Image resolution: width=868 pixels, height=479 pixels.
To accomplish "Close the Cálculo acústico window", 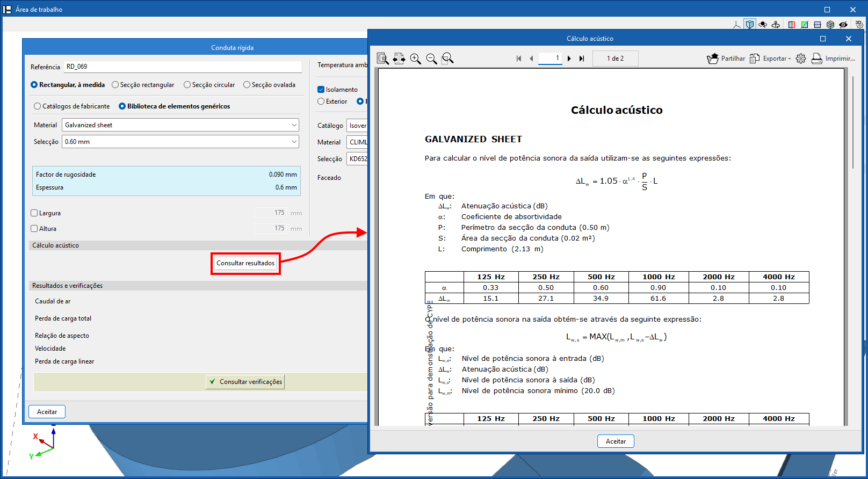I will point(849,39).
